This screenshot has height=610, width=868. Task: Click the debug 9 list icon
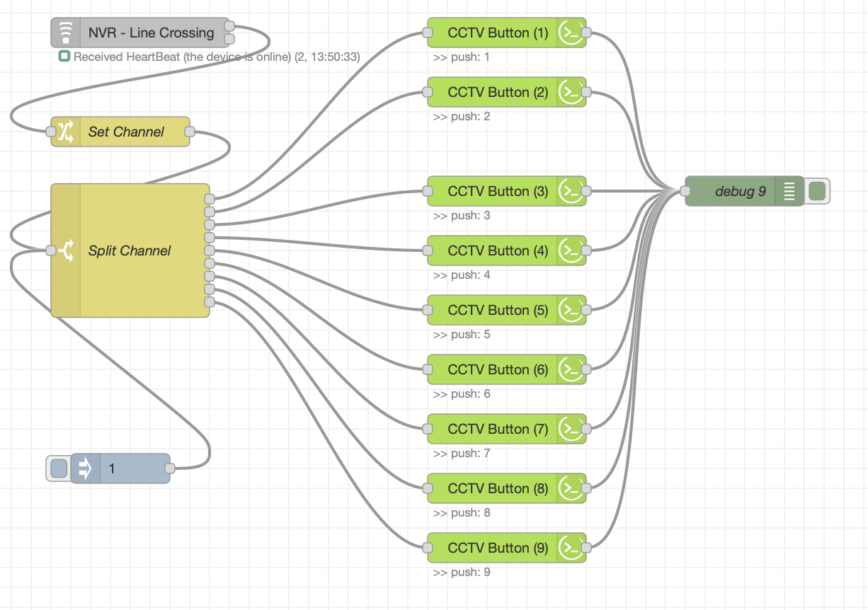tap(789, 191)
